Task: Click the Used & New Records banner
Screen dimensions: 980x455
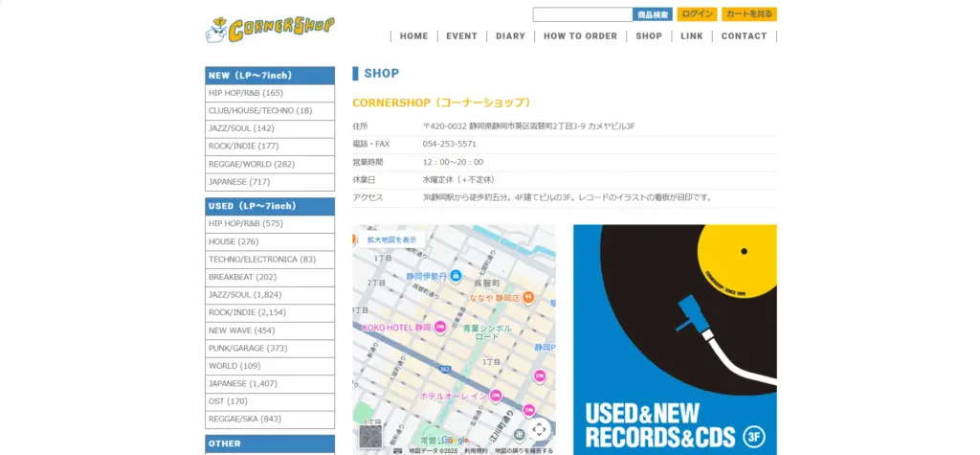Action: tap(675, 339)
